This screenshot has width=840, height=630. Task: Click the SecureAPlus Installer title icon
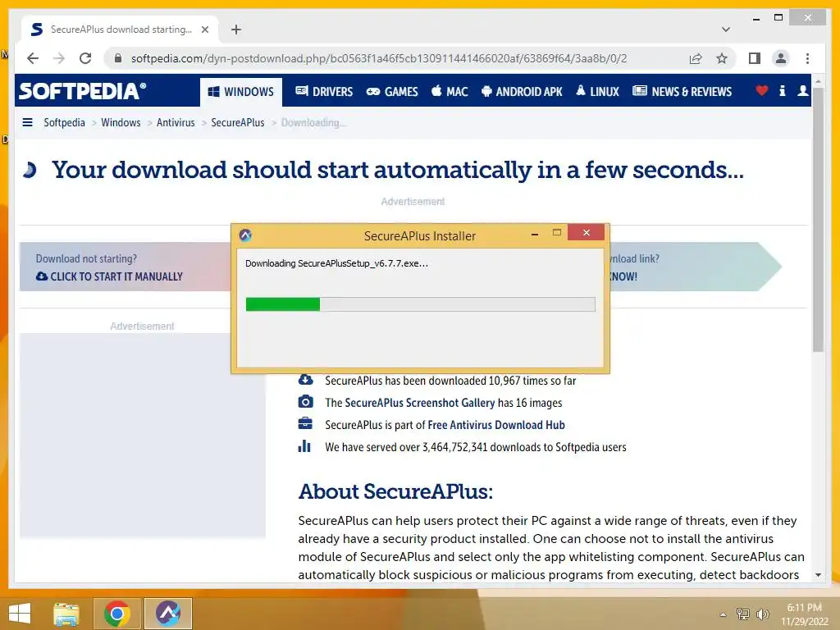pos(245,235)
